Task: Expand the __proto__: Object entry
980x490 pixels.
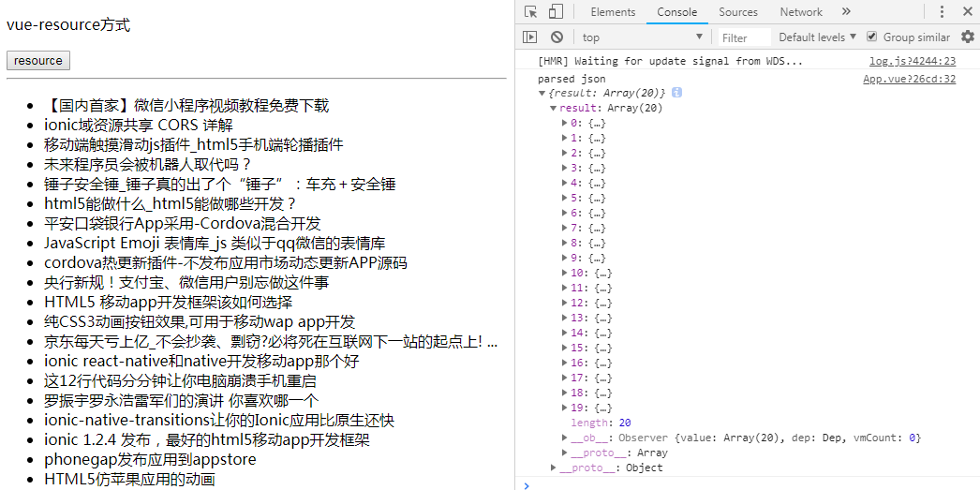Action: 553,468
